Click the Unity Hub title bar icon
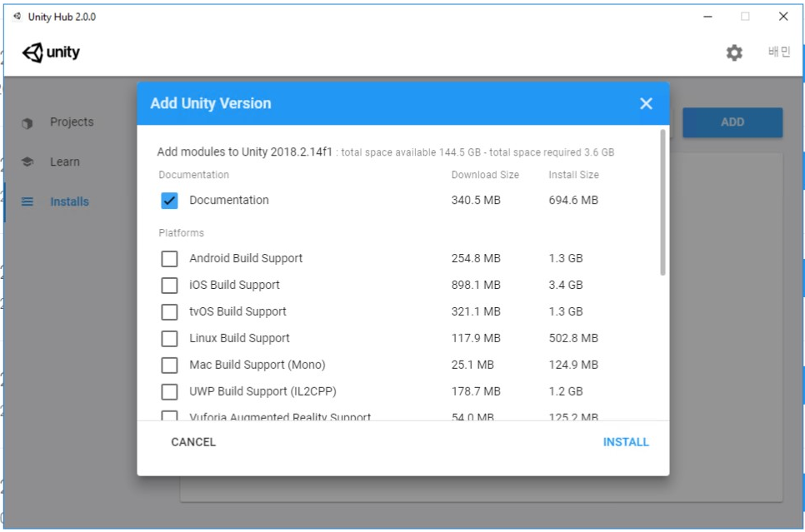 coord(17,17)
